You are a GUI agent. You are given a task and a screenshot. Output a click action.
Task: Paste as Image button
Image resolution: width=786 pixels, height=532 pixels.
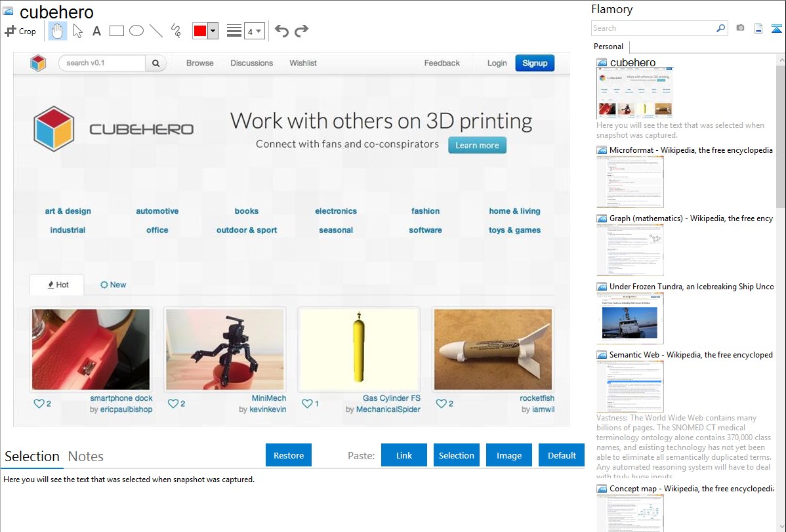point(508,455)
